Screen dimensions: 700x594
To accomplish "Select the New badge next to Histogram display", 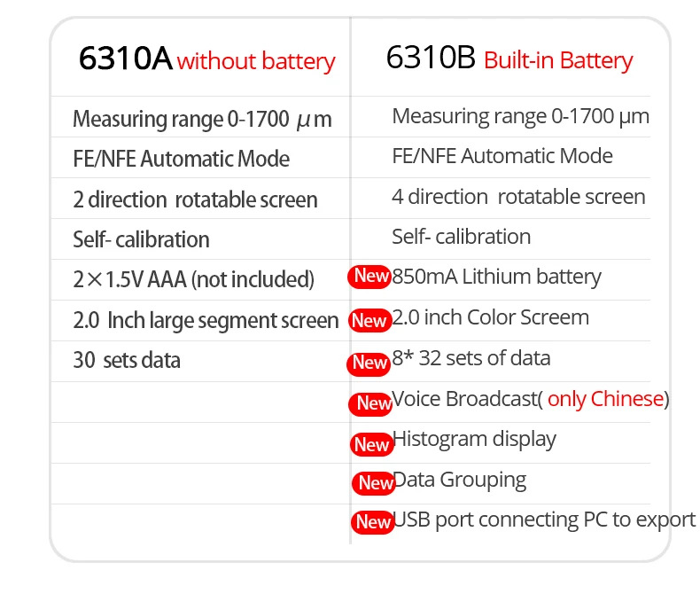I will (x=371, y=444).
